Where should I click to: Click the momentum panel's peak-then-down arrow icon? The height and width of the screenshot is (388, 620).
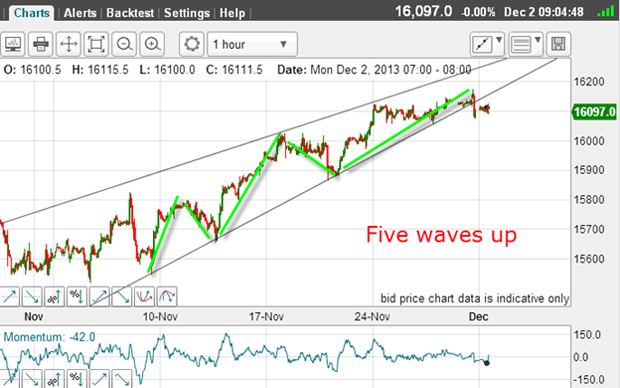(x=122, y=379)
